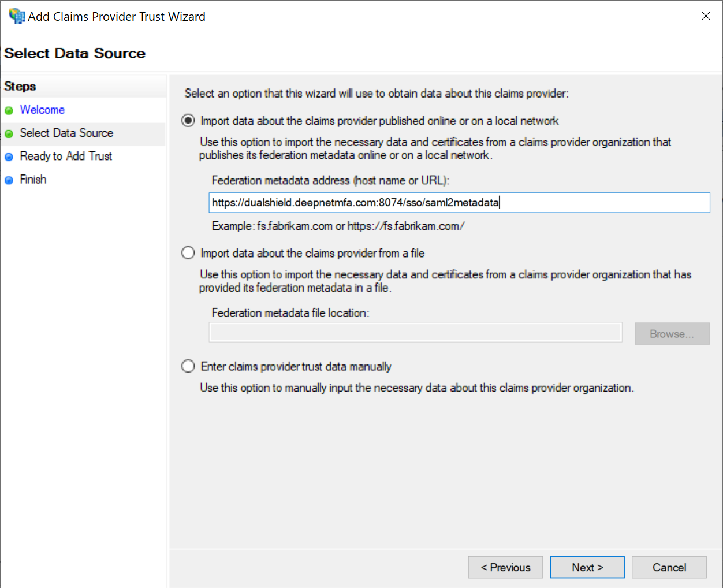Select the Select Data Source step in the sidebar

pyautogui.click(x=66, y=133)
